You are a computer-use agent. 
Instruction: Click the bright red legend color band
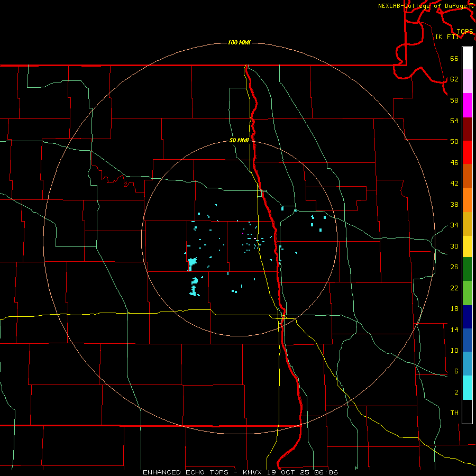pos(467,152)
